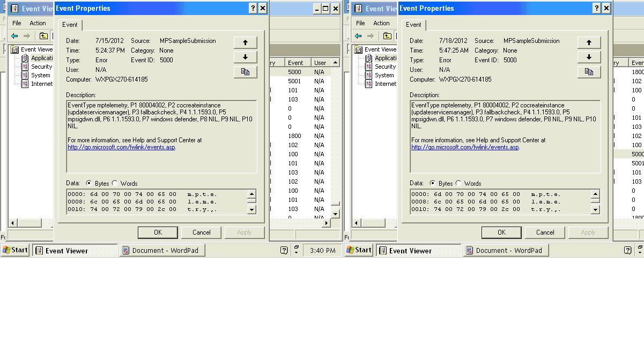Switch to Document - WordPad on the clockless taskbar

click(506, 250)
